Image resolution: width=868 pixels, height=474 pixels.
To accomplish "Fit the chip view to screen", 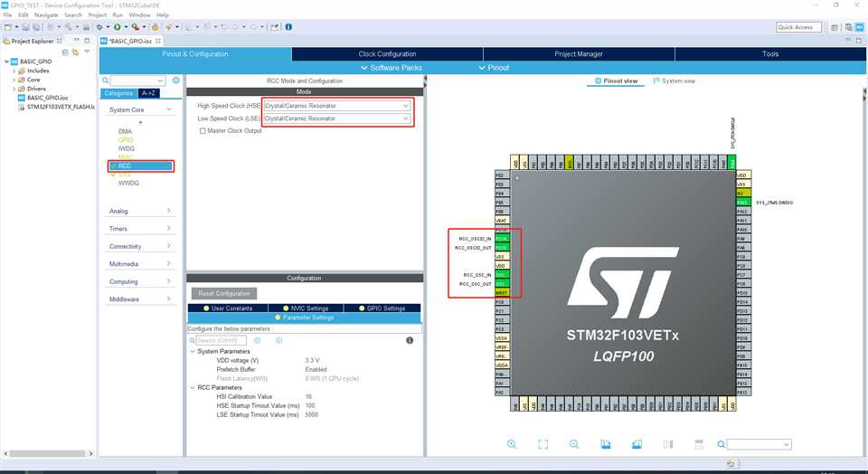I will (x=543, y=444).
